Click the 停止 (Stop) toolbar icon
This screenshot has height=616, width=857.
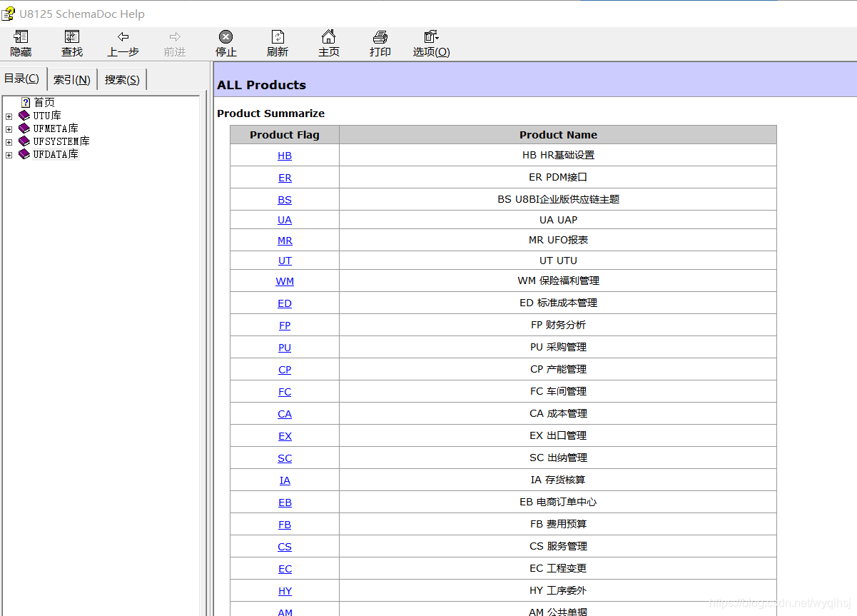point(225,37)
